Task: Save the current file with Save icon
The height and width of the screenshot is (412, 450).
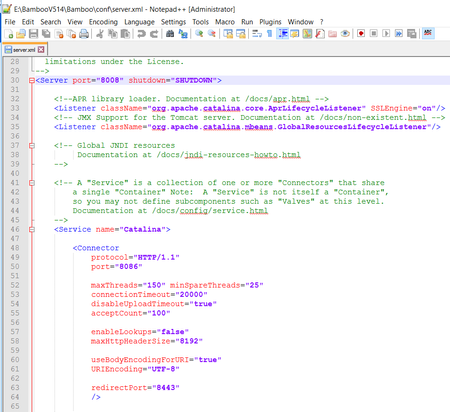Action: coord(33,34)
